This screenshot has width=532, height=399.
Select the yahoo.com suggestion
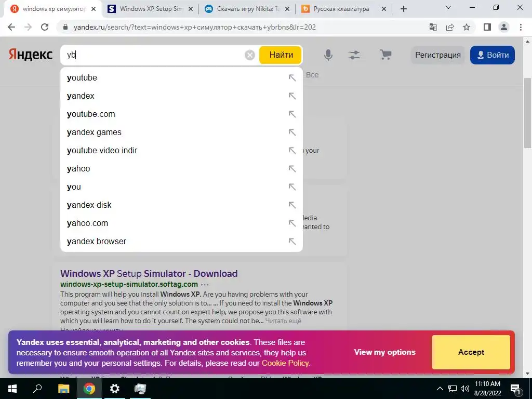click(x=181, y=223)
